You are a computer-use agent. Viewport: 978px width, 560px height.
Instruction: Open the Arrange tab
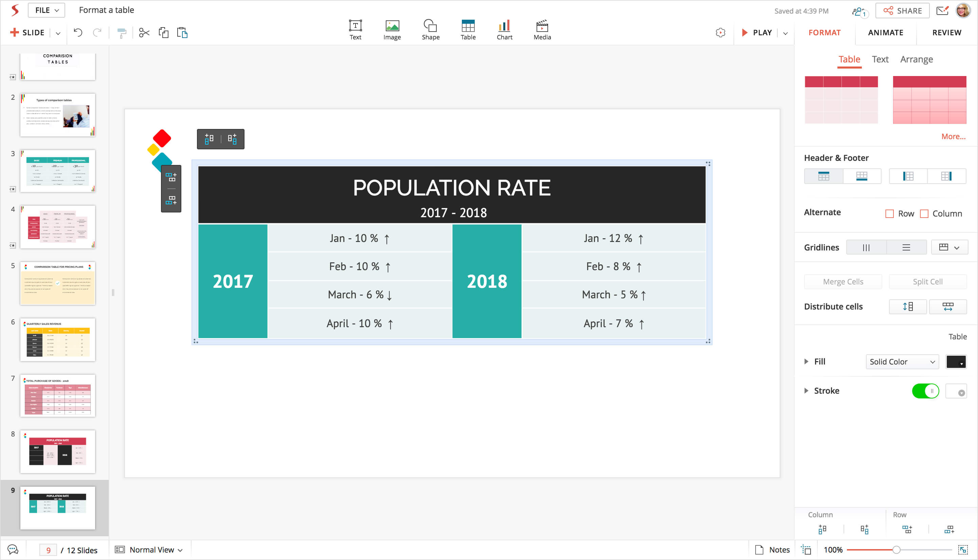[x=916, y=59]
